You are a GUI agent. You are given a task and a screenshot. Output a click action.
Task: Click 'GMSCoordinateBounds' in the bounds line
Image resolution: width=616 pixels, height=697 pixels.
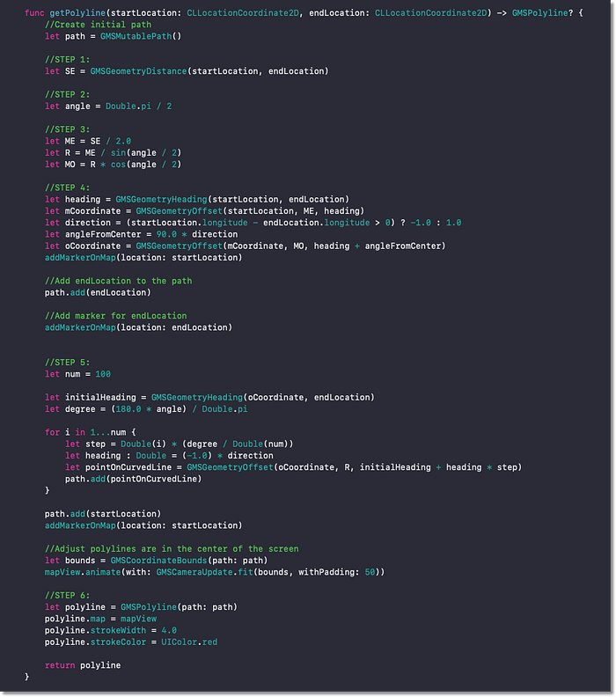[158, 560]
